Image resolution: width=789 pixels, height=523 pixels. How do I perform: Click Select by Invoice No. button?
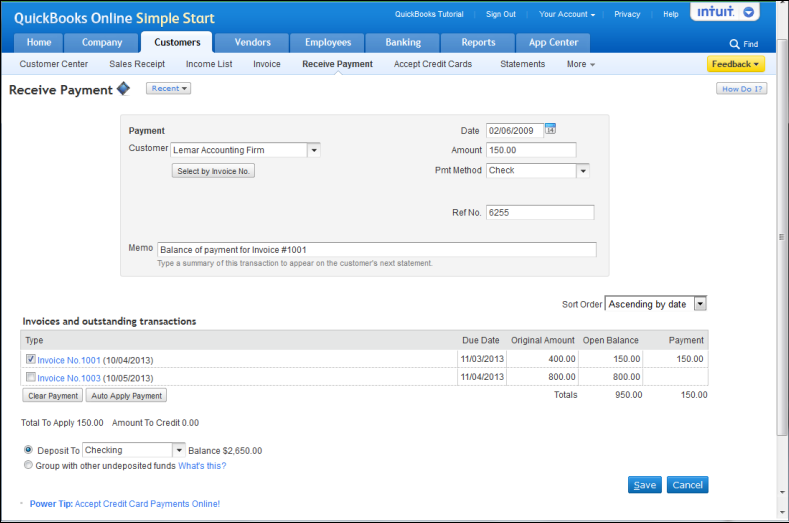213,171
